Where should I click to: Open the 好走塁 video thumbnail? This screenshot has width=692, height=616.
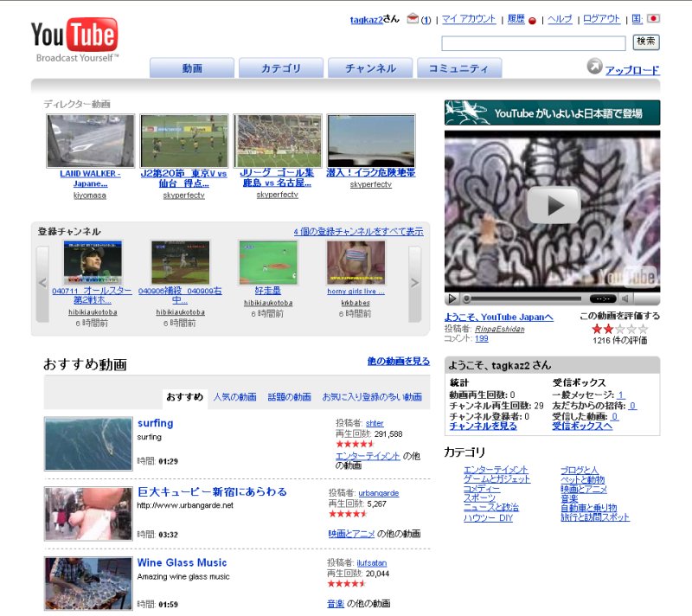point(268,262)
